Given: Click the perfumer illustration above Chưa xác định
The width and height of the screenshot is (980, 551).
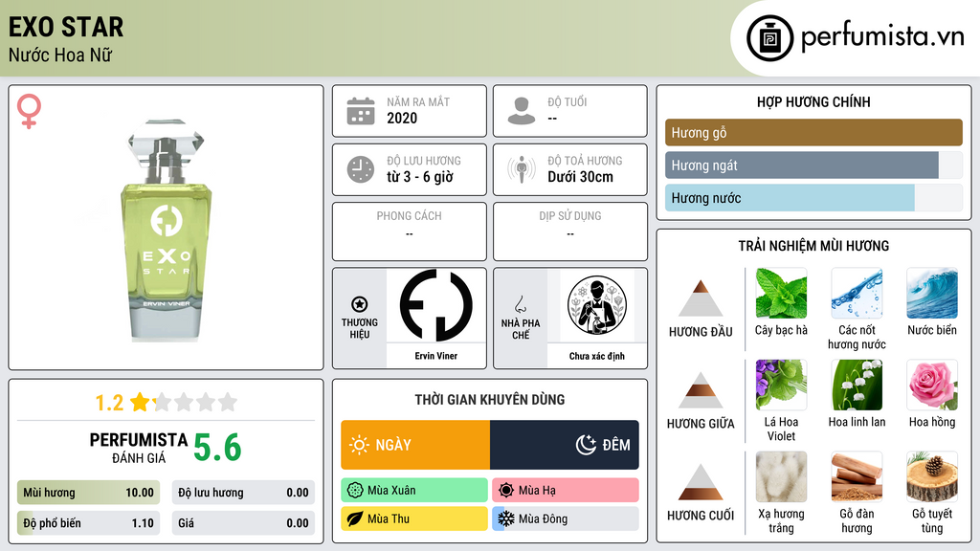Looking at the screenshot, I should (x=597, y=305).
